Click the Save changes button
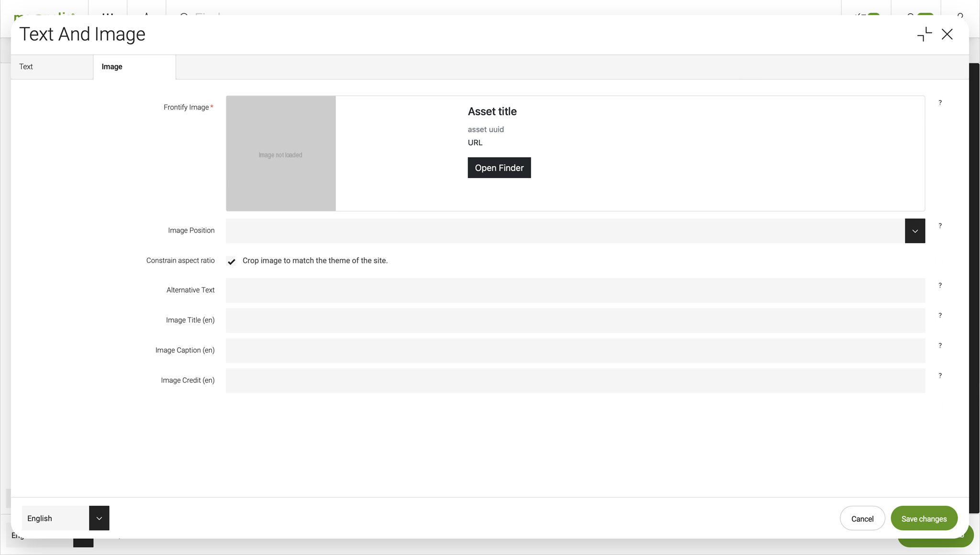980x555 pixels. tap(924, 518)
